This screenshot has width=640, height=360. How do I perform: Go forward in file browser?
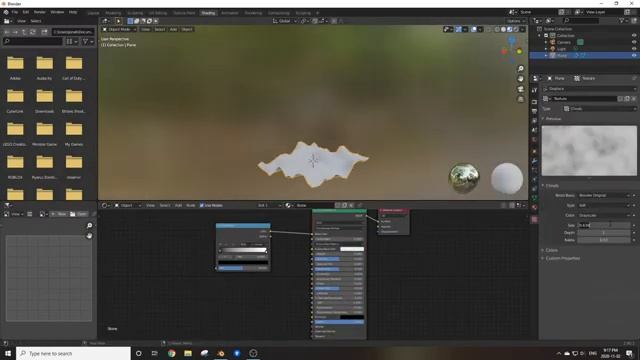coord(15,32)
